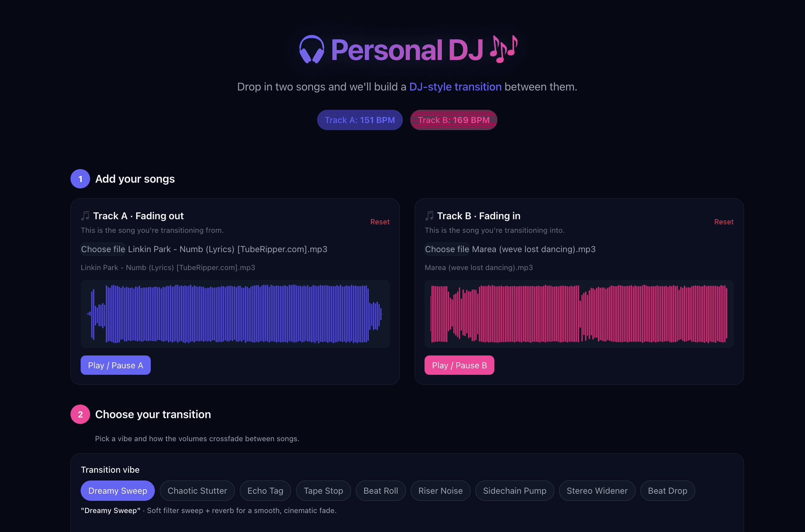Select the Sidechain Pump vibe pill
The width and height of the screenshot is (805, 532).
click(514, 491)
